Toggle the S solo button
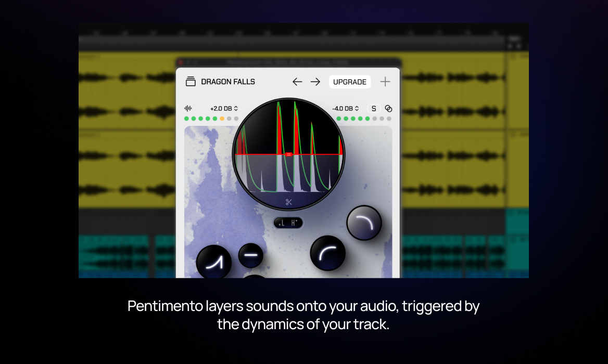Viewport: 608px width, 364px height. (374, 109)
